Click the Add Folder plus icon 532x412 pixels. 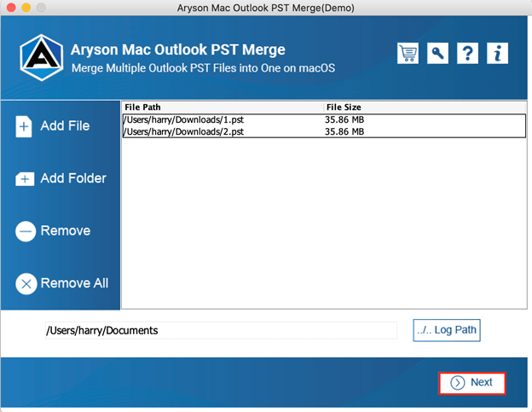point(25,179)
